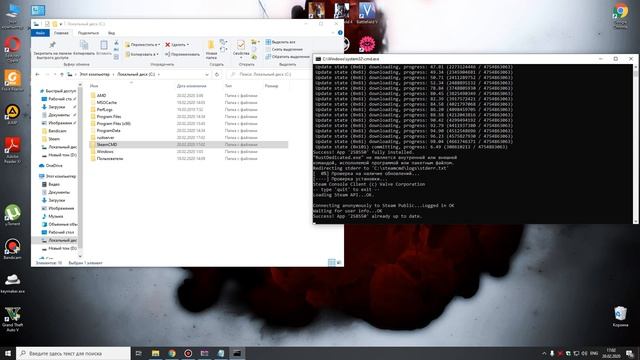The width and height of the screenshot is (640, 360).
Task: Open the Delete dropdown in ribbon
Action: [177, 44]
